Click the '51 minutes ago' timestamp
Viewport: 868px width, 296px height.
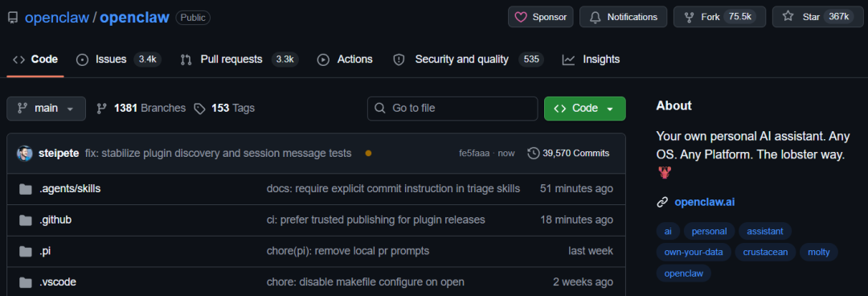[576, 189]
